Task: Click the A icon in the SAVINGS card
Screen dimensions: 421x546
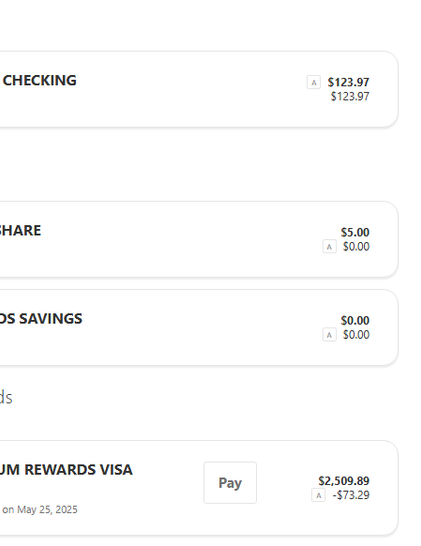Action: click(329, 335)
